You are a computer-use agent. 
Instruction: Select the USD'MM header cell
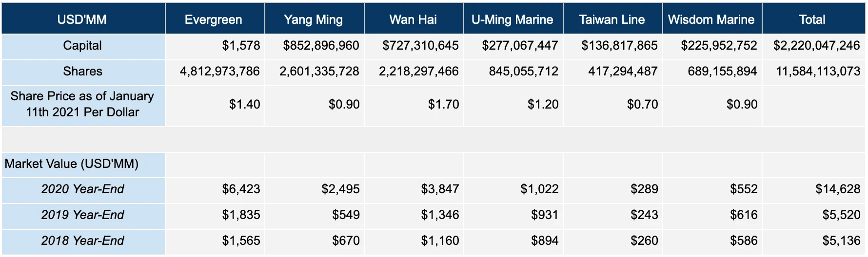point(82,19)
